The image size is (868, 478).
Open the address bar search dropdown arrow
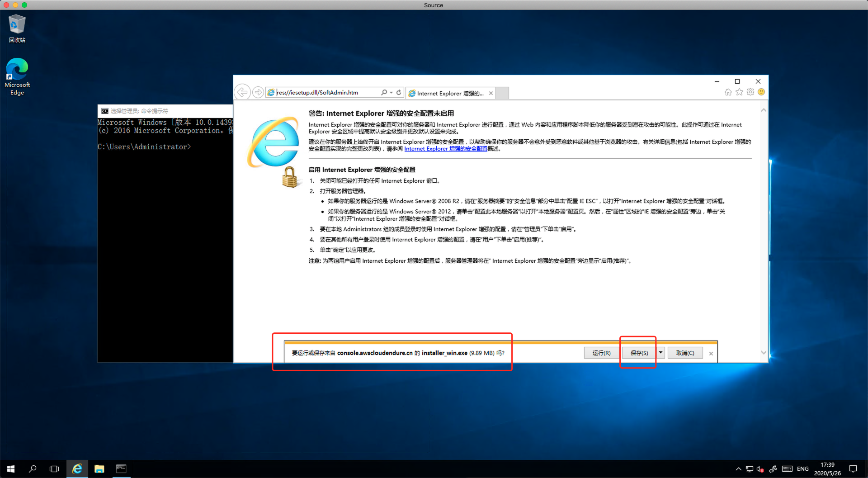coord(391,92)
